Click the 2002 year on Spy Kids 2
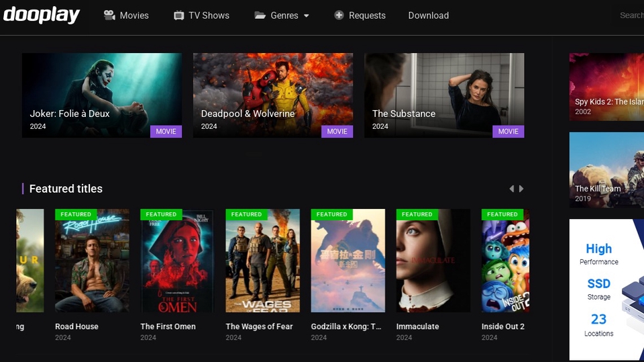The width and height of the screenshot is (644, 362). [x=583, y=112]
